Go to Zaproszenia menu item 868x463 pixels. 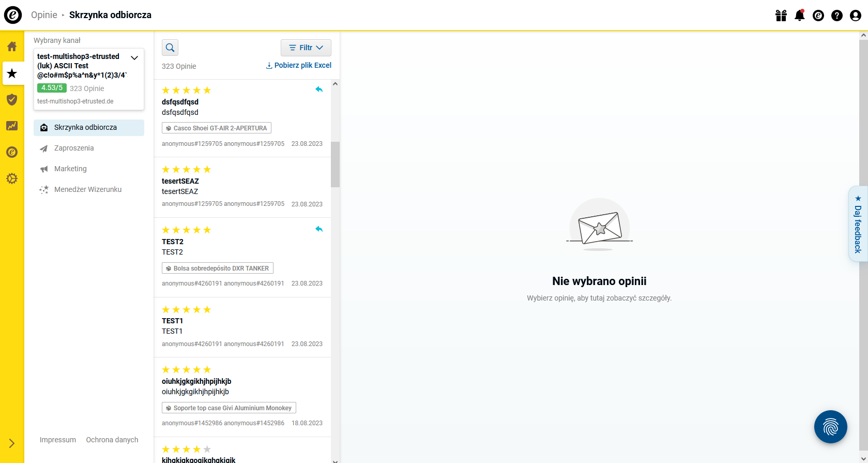click(x=74, y=148)
